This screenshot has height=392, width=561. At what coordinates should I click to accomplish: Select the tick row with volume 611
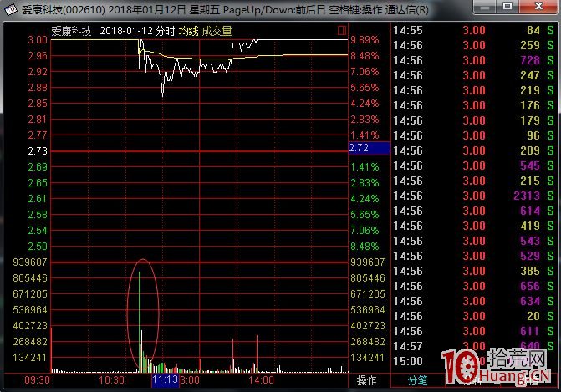click(473, 331)
